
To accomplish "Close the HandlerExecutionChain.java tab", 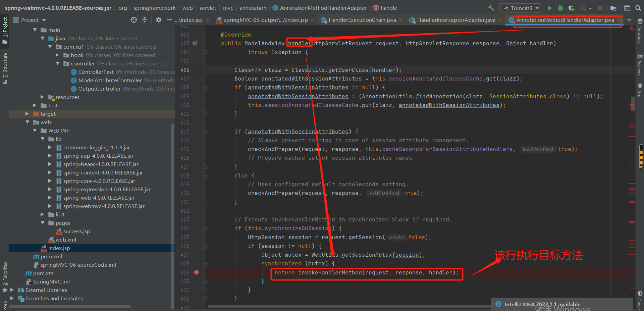I will [x=401, y=20].
